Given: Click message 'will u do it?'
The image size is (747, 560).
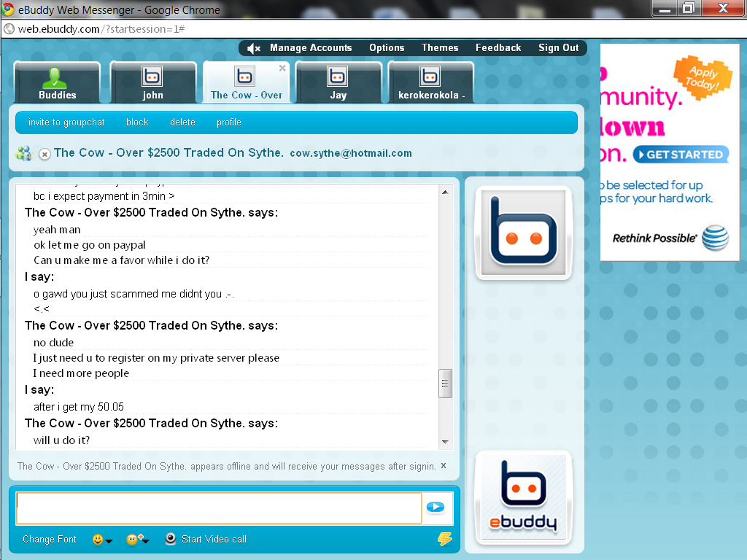Looking at the screenshot, I should [x=61, y=440].
